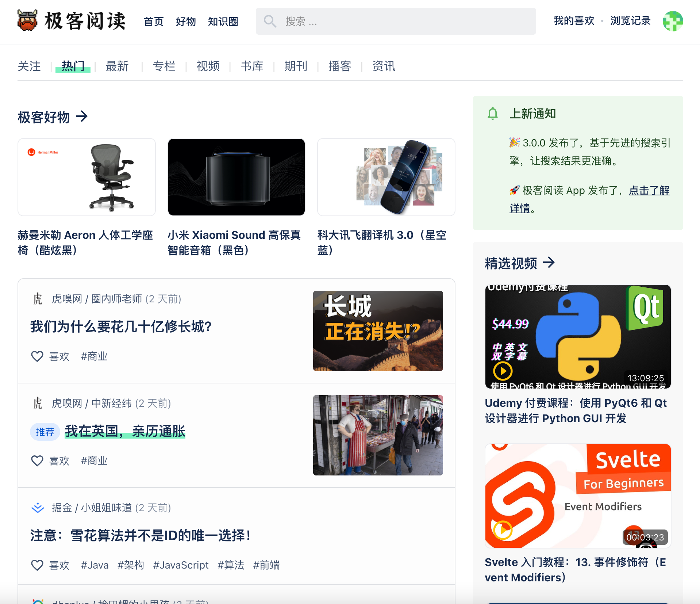Click the bell icon beside 上新通知

tap(493, 114)
